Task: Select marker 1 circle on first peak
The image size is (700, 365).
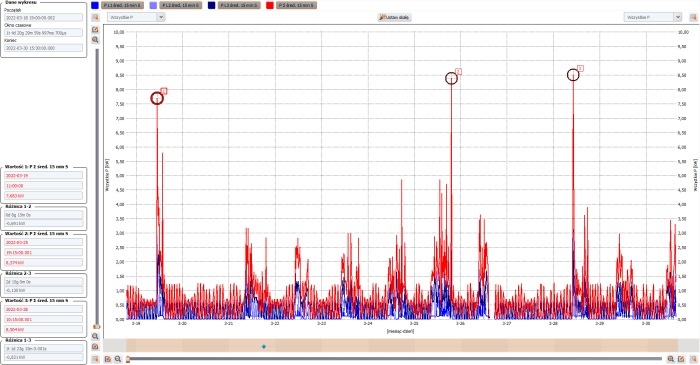Action: click(x=157, y=98)
